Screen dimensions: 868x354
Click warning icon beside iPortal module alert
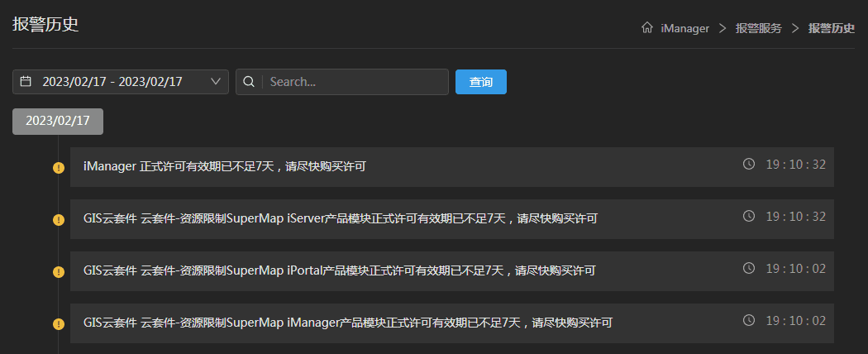coord(58,272)
